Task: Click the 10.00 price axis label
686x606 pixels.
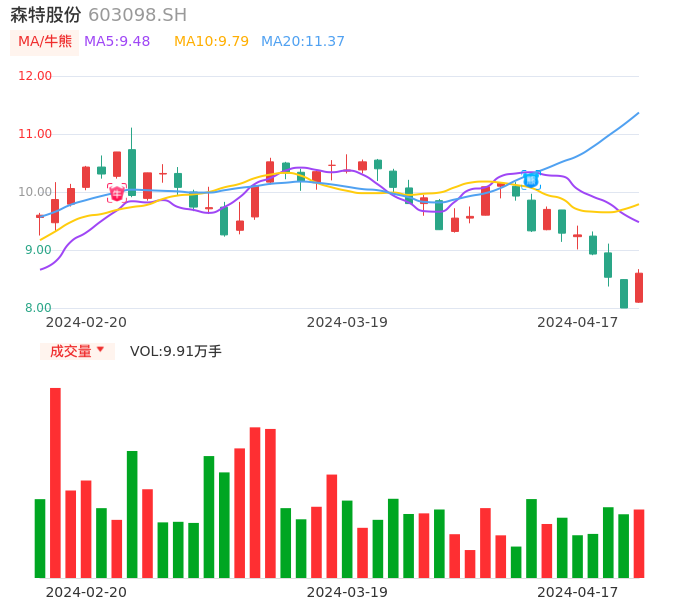Action: point(35,192)
